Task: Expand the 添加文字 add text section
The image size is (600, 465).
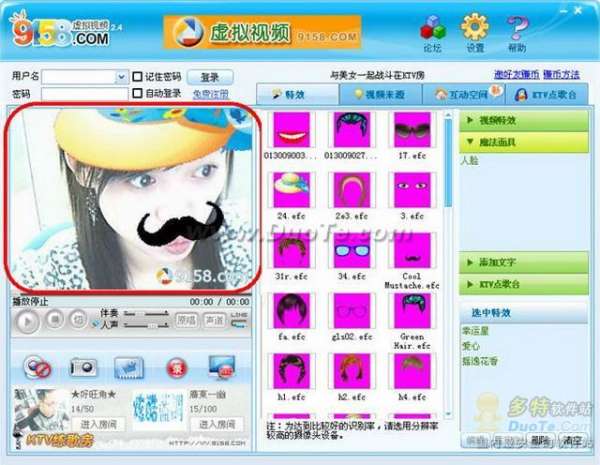Action: (523, 262)
